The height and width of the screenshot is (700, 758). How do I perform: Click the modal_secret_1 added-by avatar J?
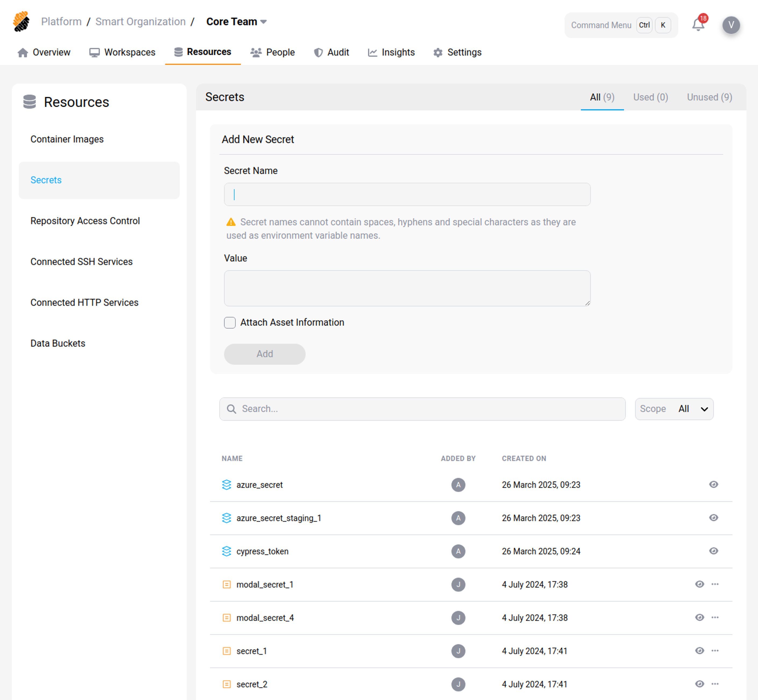point(458,585)
